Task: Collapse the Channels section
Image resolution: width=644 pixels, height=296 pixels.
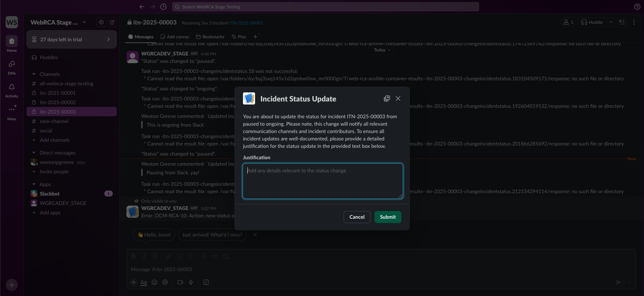Action: 34,74
